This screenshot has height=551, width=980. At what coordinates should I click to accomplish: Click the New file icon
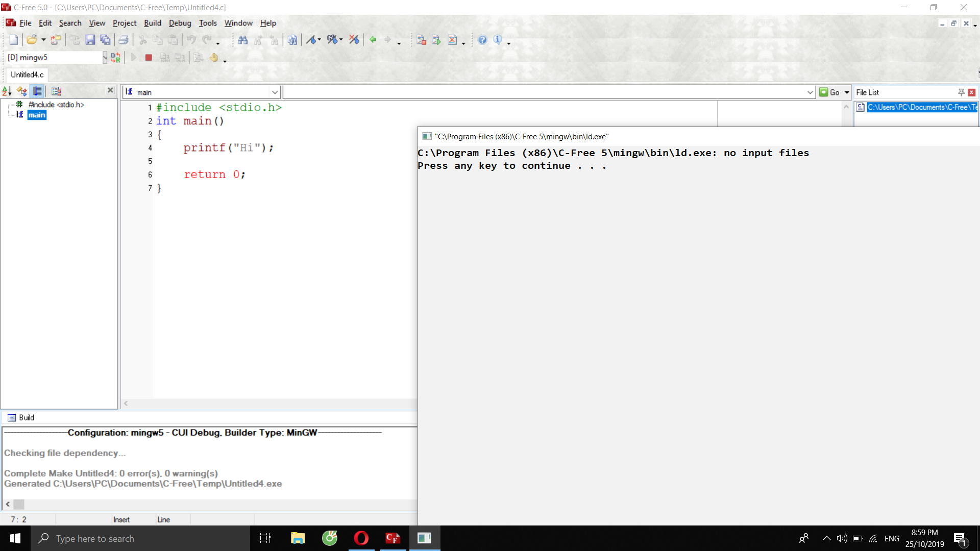(14, 40)
